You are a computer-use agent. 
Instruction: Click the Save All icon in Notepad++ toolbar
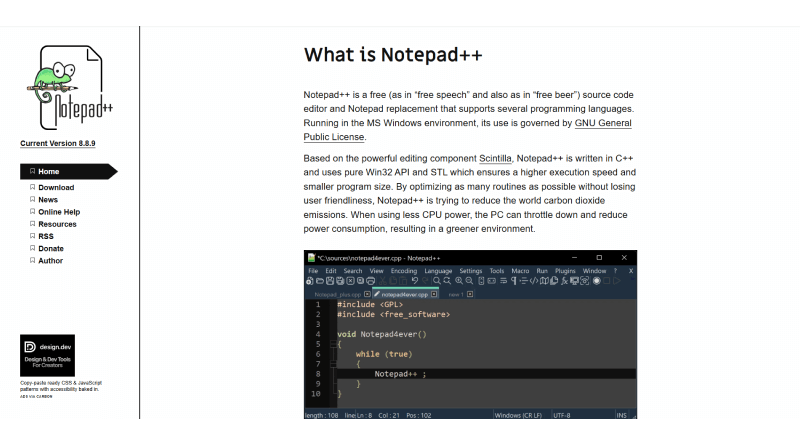340,281
